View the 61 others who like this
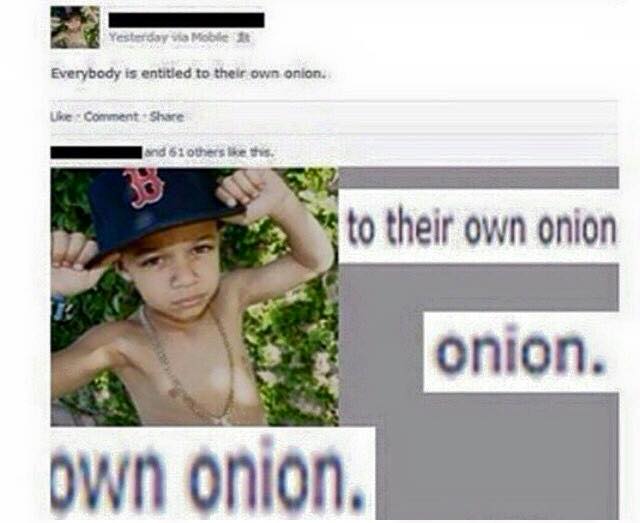640x523 pixels. [190, 152]
